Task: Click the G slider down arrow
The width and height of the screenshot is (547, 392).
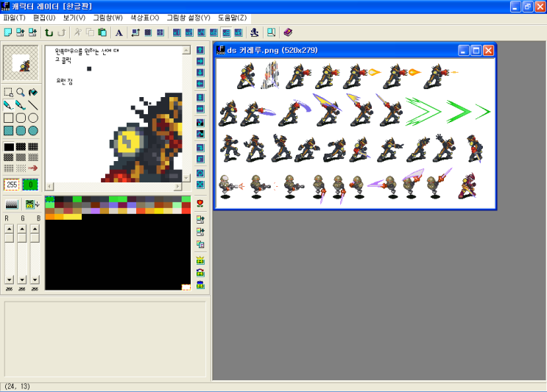Action: point(22,279)
